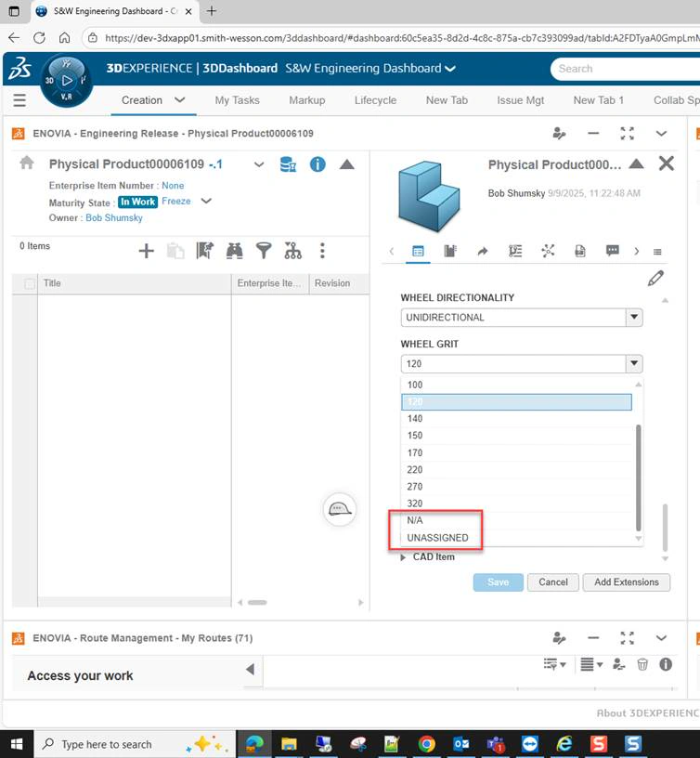Click the binoculars find icon

coord(234,251)
